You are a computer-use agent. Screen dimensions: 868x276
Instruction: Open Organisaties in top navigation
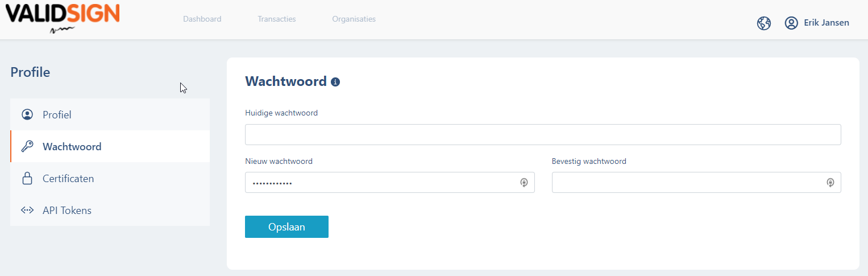tap(354, 19)
